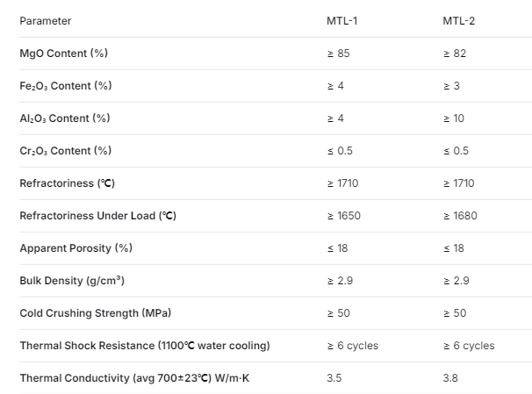Select the MTL-2 Al₂O₃ value ≥ 10
This screenshot has width=532, height=394.
tap(454, 118)
